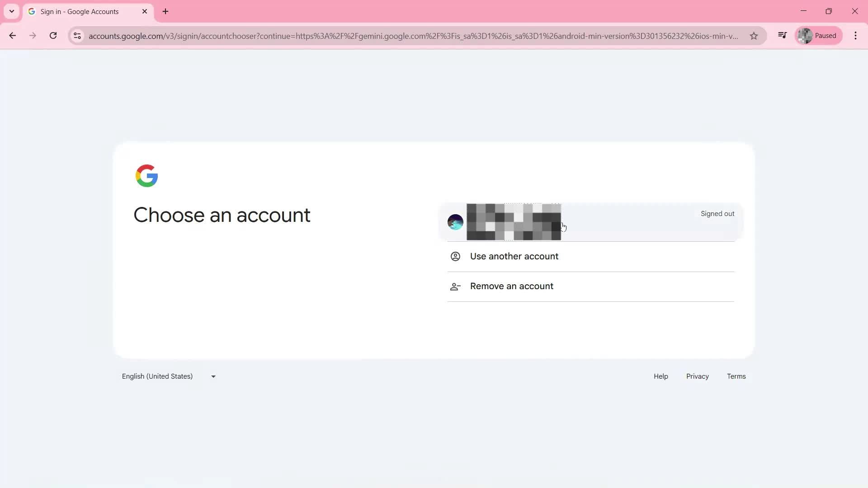Viewport: 868px width, 488px height.
Task: Select the Use another account person icon
Action: click(455, 256)
